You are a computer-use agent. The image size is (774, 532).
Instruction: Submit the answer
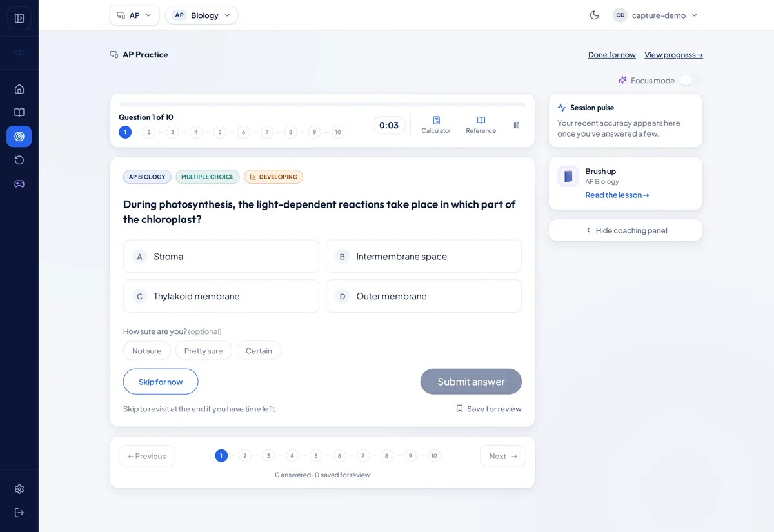coord(471,382)
